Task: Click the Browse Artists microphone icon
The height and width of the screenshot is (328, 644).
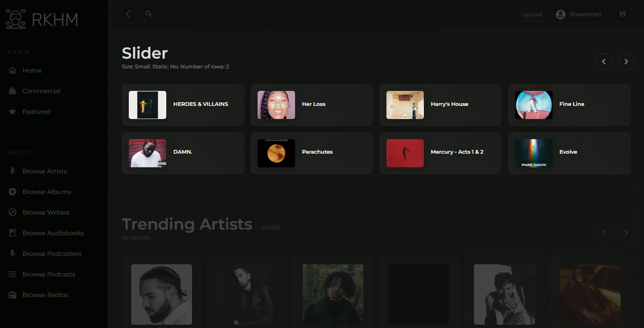Action: click(x=13, y=171)
